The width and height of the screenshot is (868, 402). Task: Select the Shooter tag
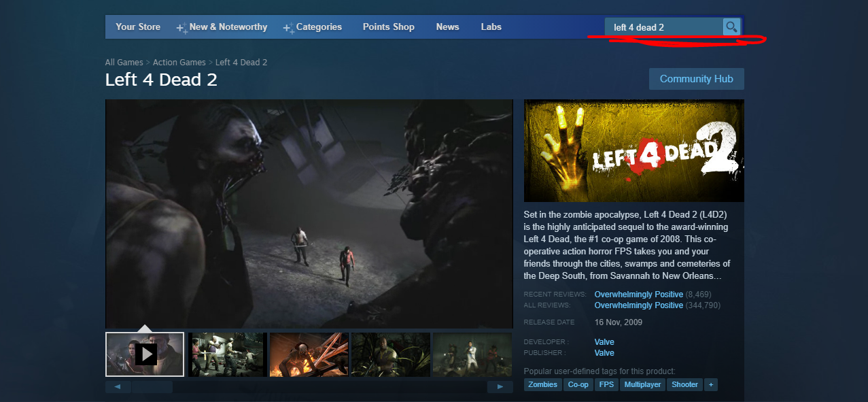point(685,384)
